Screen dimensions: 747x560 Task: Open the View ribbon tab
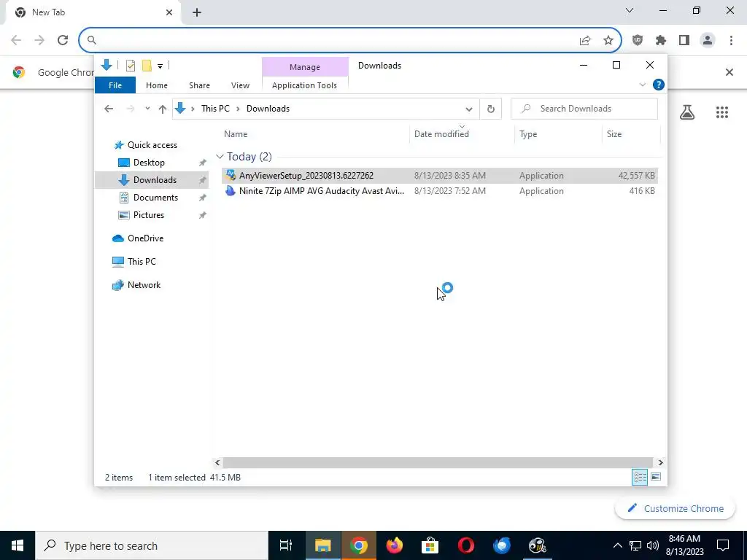click(x=240, y=85)
